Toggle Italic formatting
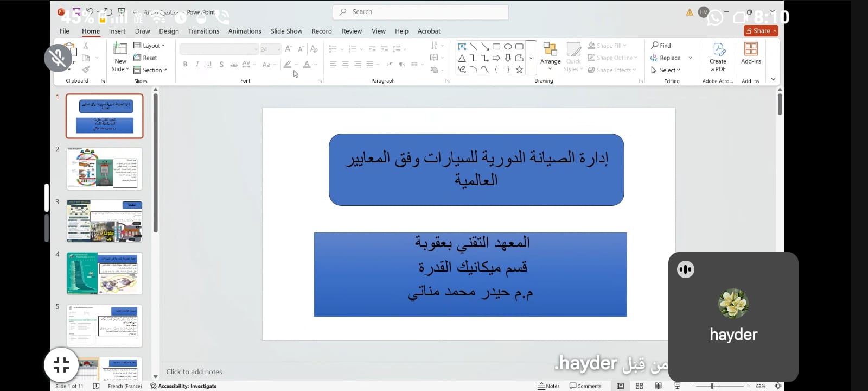 [x=197, y=64]
